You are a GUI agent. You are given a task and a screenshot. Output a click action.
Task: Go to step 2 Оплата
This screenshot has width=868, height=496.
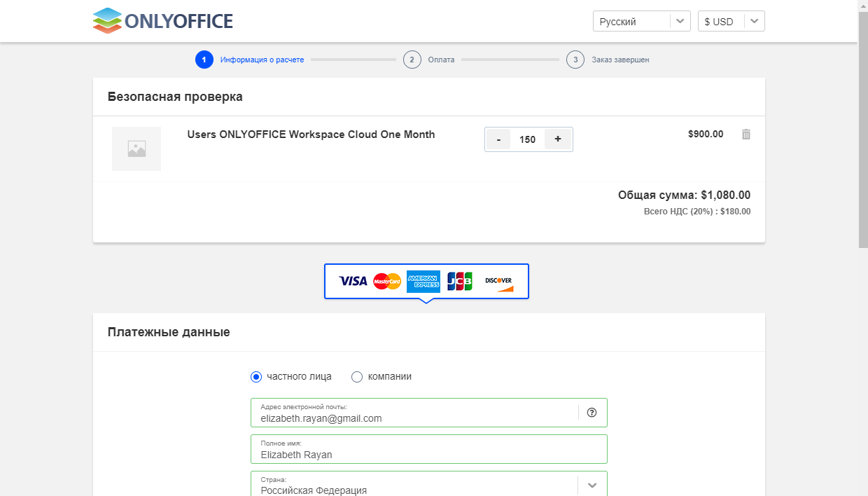[x=429, y=60]
